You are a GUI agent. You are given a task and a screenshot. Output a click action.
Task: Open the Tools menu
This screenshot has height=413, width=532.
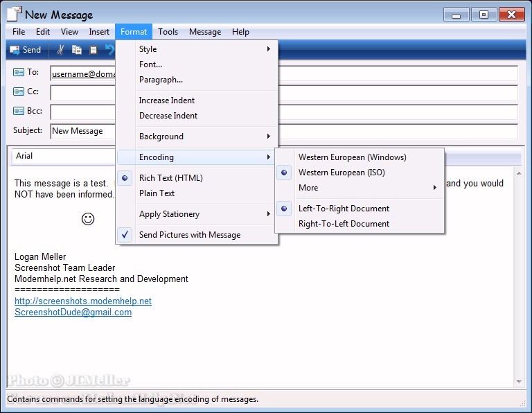pyautogui.click(x=168, y=32)
